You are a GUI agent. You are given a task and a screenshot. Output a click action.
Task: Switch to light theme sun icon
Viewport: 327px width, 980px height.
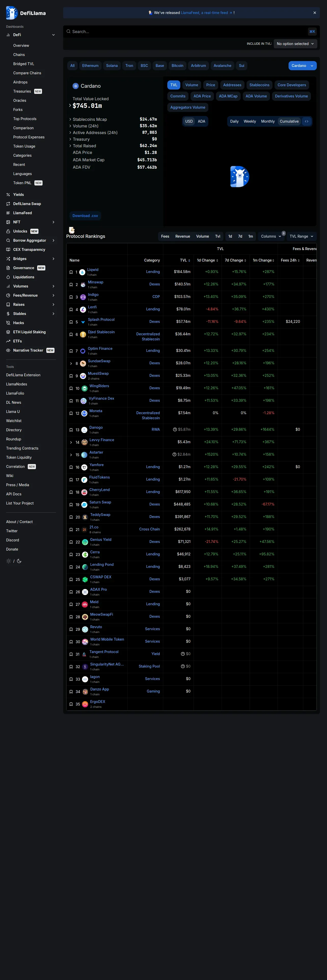point(9,561)
